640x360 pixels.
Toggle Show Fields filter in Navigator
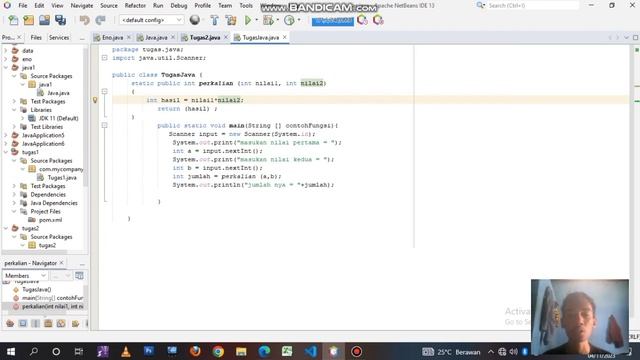click(23, 324)
